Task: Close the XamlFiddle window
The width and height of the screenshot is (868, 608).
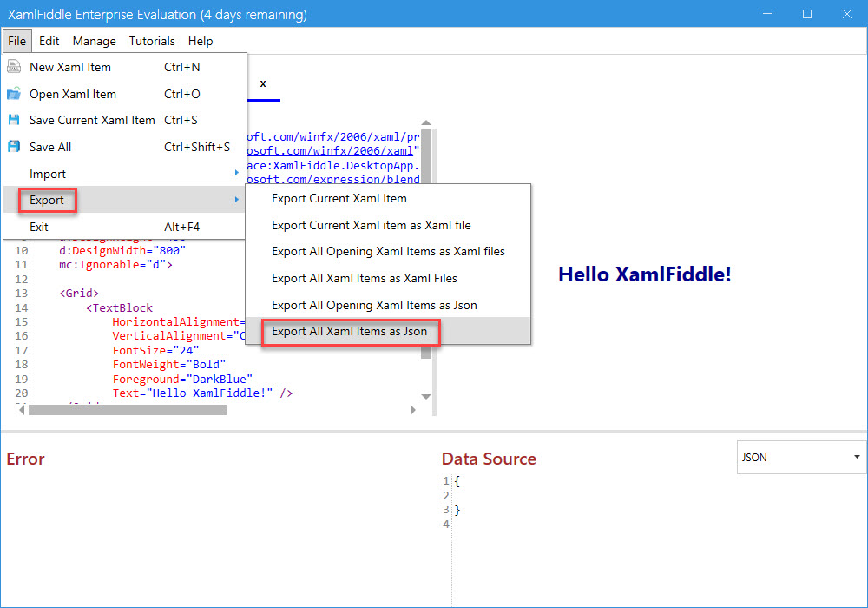Action: 847,14
